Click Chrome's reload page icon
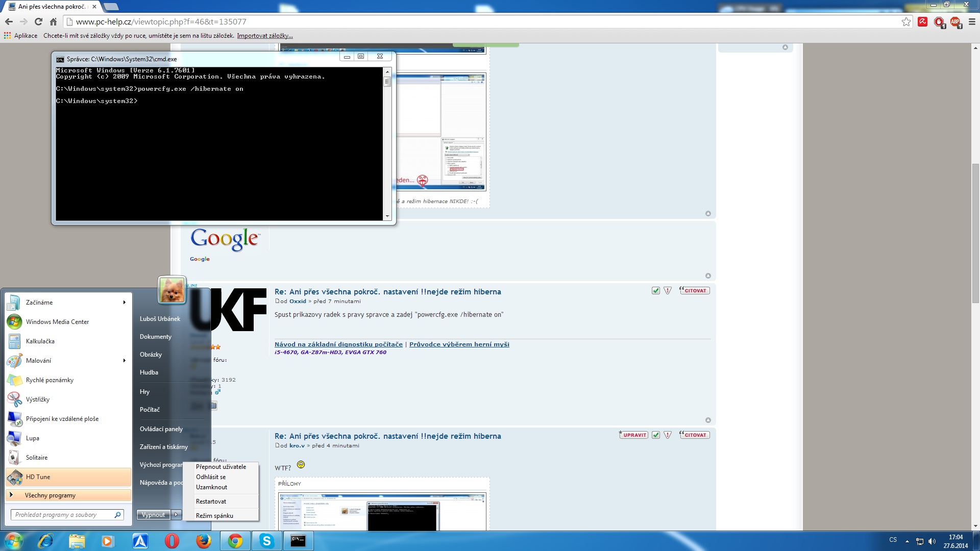The height and width of the screenshot is (551, 980). tap(38, 21)
